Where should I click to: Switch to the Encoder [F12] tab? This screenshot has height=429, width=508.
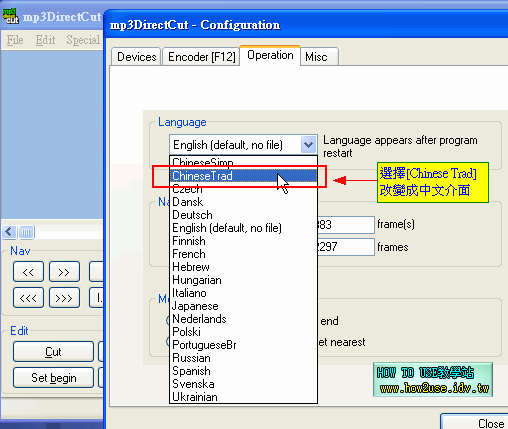click(x=201, y=57)
